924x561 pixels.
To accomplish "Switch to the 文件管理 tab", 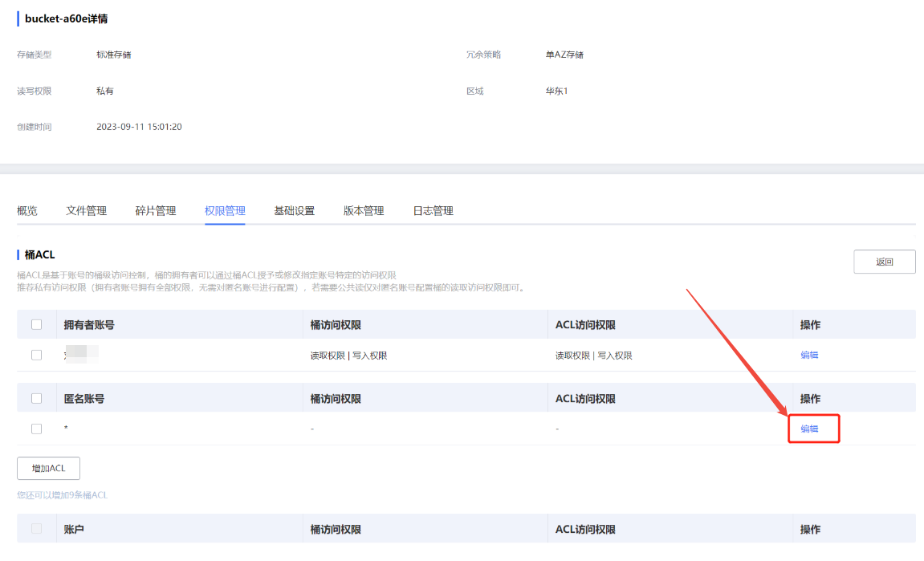I will 86,211.
